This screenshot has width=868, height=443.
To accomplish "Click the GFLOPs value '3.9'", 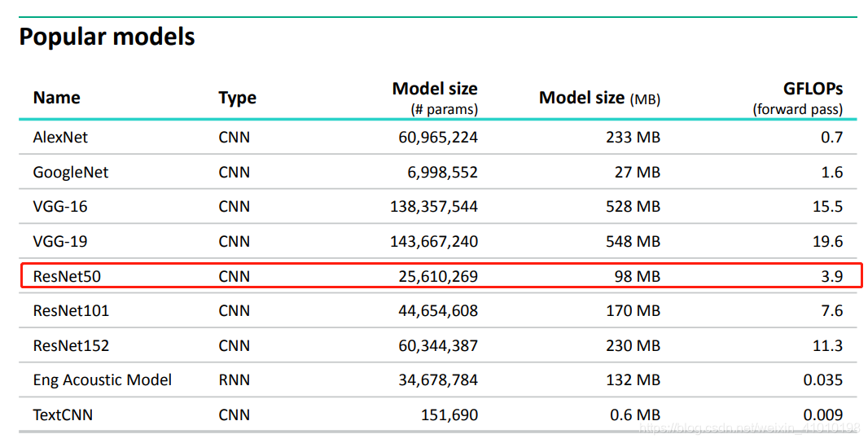I will (831, 276).
